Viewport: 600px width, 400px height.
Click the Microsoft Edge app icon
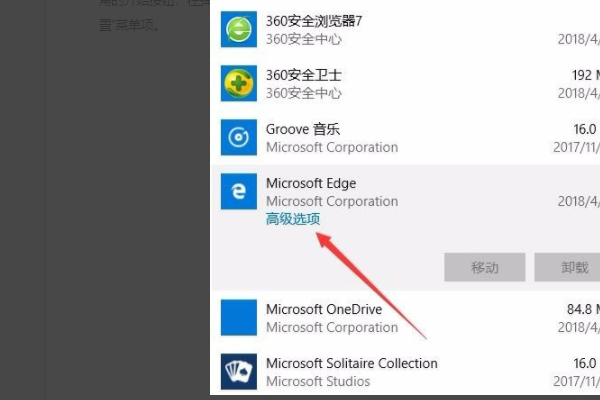239,191
